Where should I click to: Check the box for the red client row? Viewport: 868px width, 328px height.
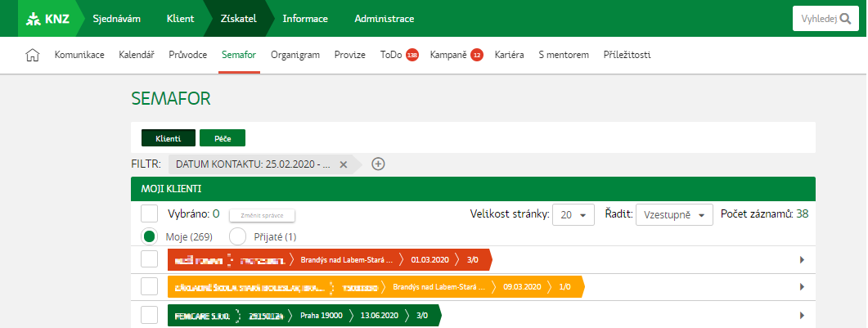click(x=149, y=260)
